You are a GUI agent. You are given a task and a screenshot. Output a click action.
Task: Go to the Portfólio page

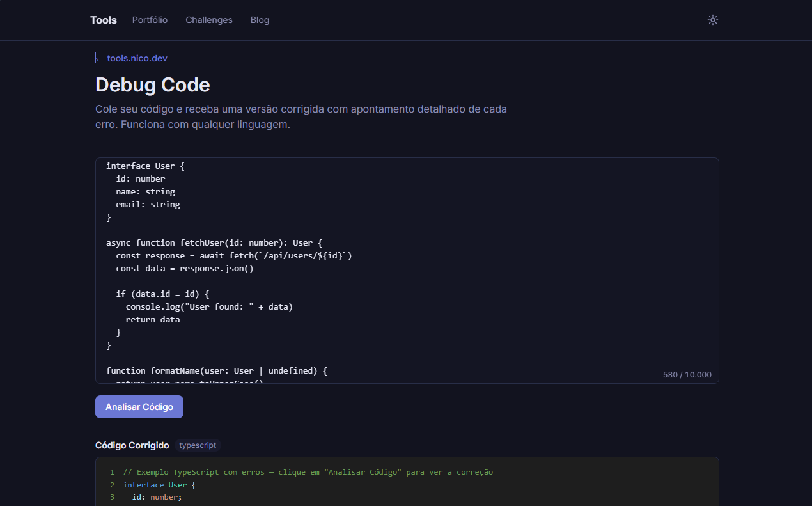coord(150,20)
